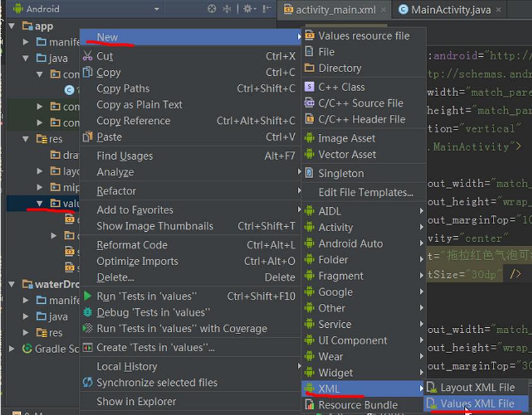Click the Image Asset android icon
532x415 pixels.
click(309, 138)
